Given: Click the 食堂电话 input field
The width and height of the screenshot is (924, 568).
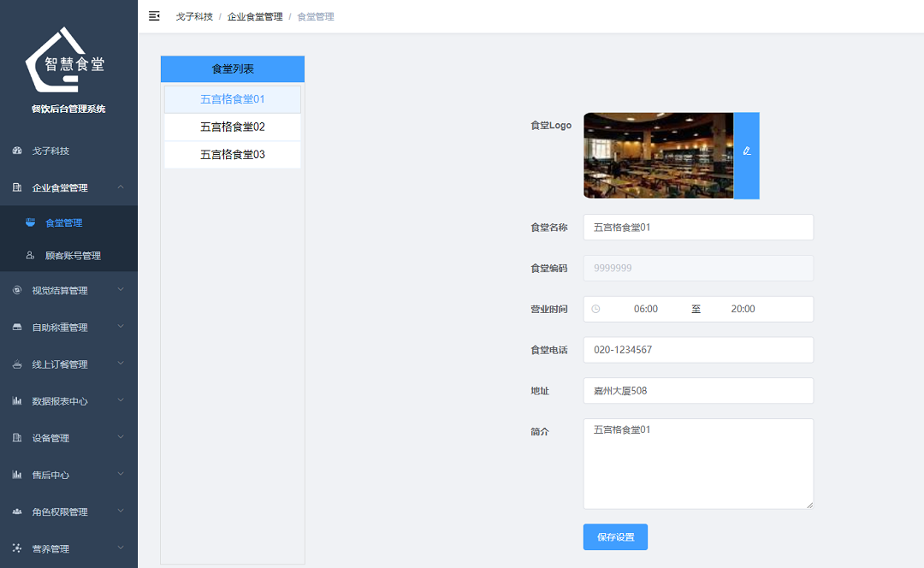Looking at the screenshot, I should click(x=698, y=350).
